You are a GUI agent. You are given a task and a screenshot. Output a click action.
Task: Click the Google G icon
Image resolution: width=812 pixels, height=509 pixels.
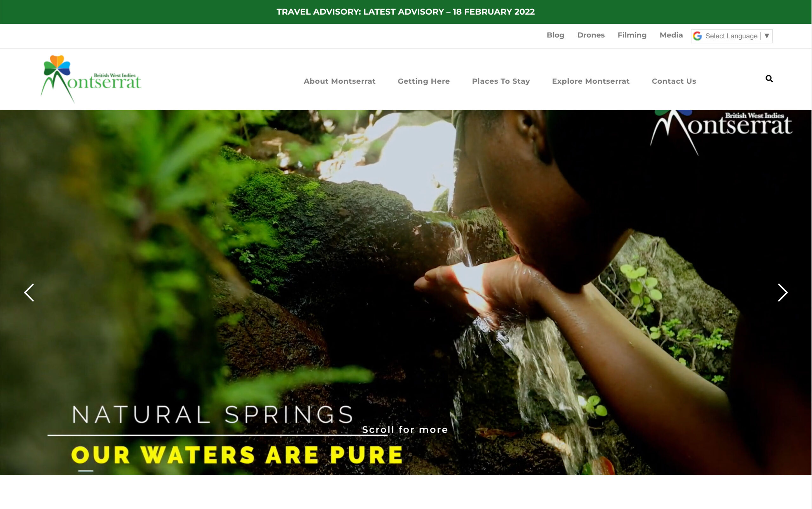pyautogui.click(x=697, y=36)
